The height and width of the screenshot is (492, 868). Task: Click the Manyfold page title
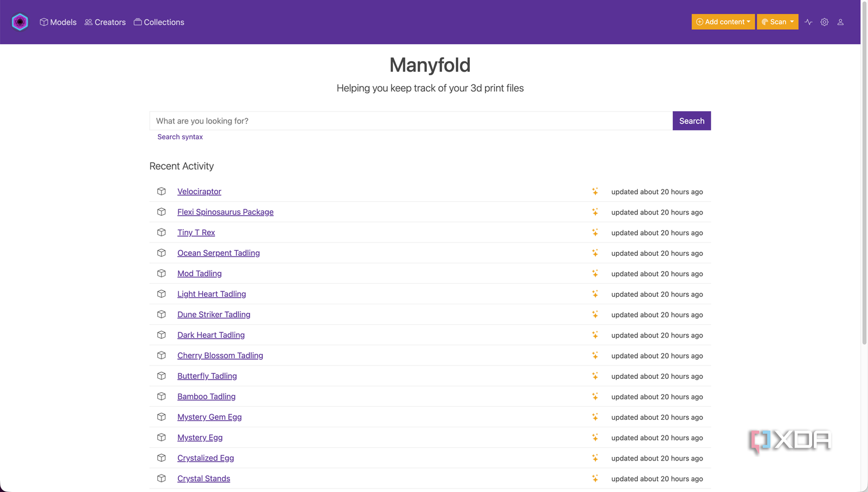pos(430,65)
